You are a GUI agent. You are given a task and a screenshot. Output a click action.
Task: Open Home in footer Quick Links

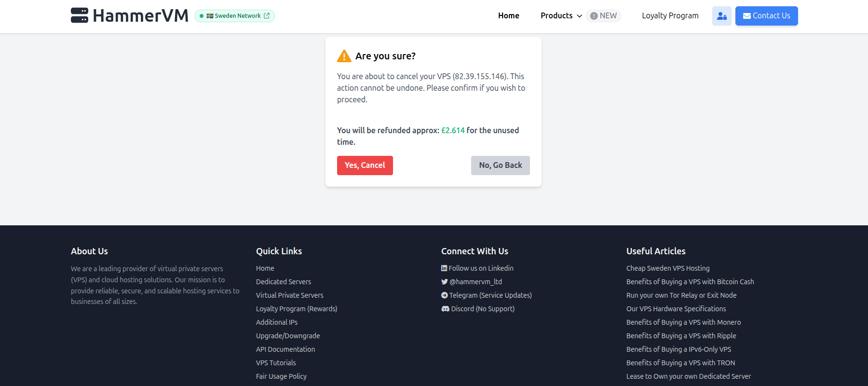click(x=265, y=268)
